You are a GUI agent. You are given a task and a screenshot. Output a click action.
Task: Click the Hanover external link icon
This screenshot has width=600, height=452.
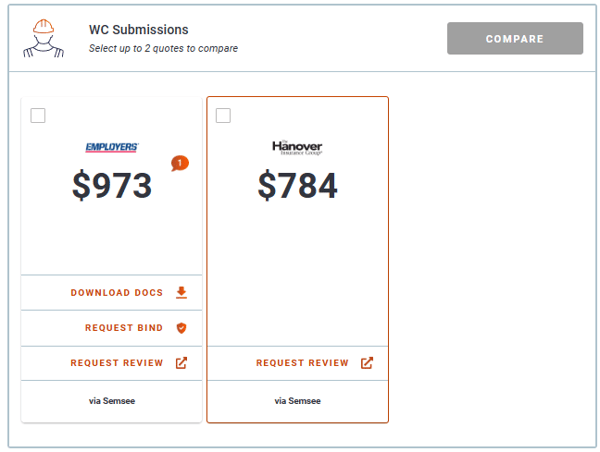click(367, 363)
